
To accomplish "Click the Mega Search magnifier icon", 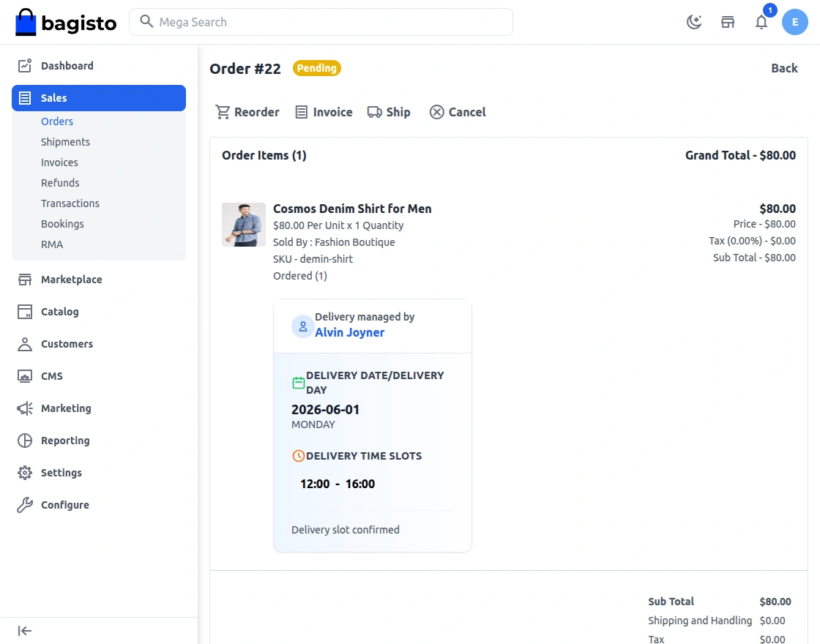I will pos(146,21).
